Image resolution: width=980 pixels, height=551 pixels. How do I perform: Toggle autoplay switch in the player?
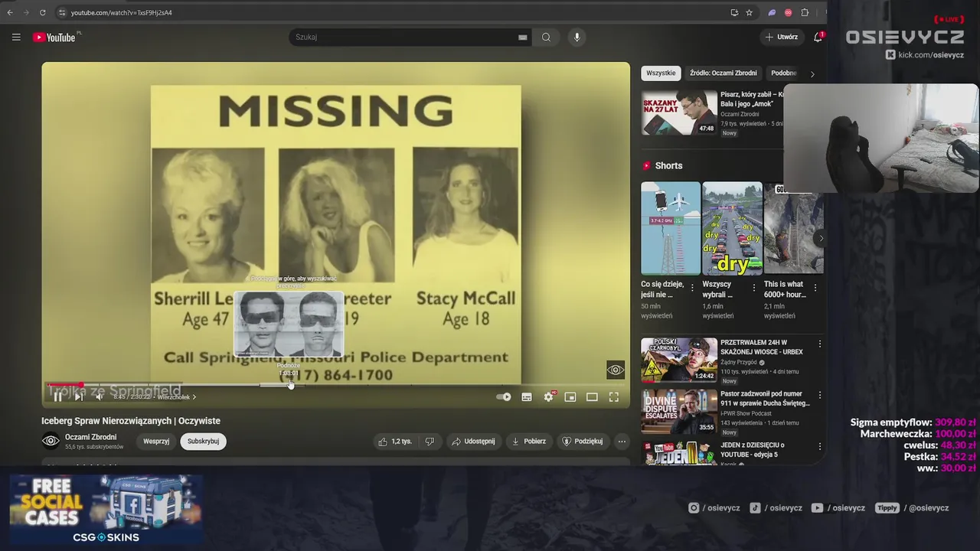point(504,396)
